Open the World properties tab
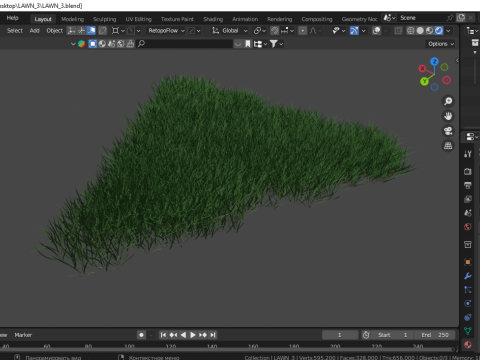The width and height of the screenshot is (480, 360). click(468, 227)
